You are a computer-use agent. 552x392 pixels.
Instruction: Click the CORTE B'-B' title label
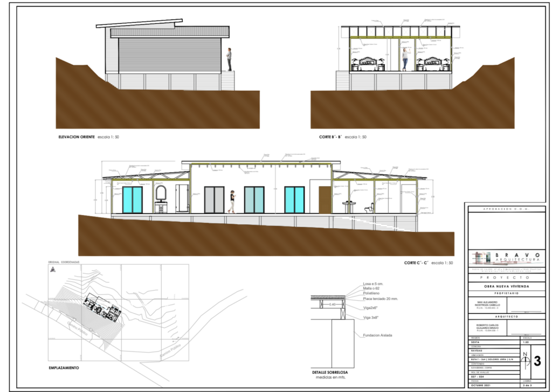331,137
